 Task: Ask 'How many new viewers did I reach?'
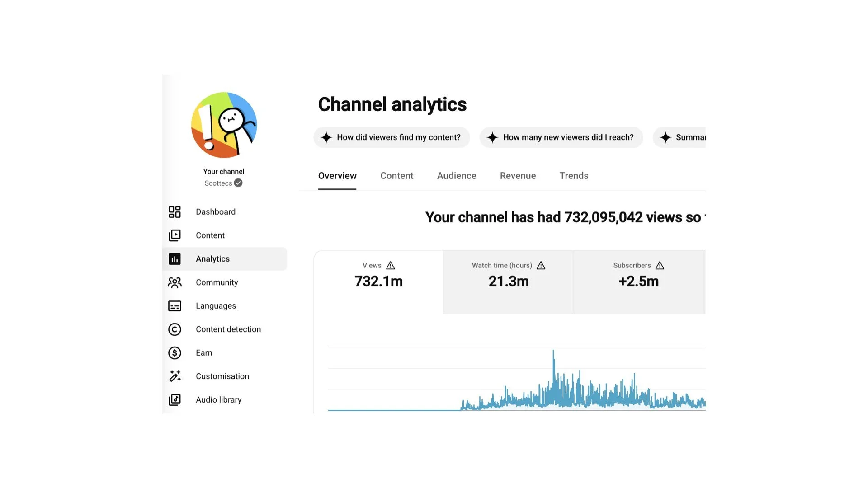(561, 137)
